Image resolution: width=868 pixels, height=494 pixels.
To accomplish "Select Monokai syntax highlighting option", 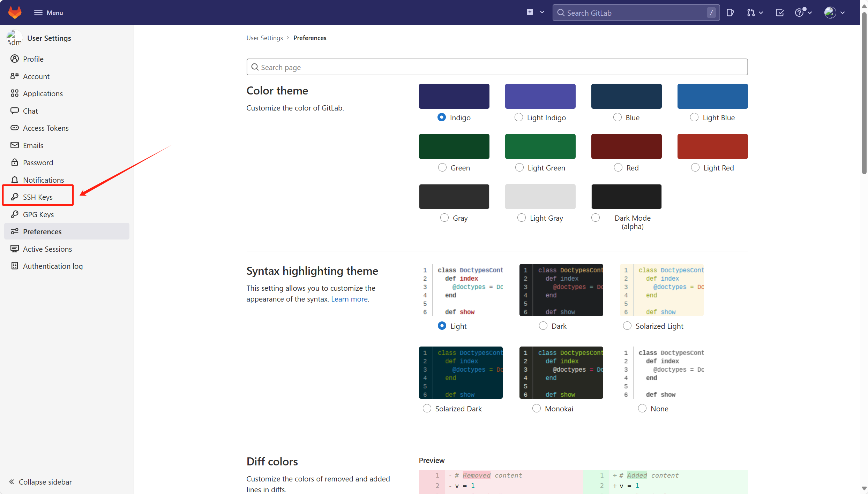I will [x=536, y=409].
